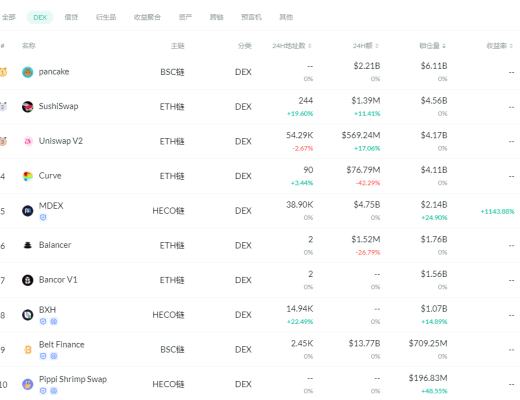Click SushiSwap's $4.56B locked value
Viewport: 520px width, 400px height.
click(x=434, y=101)
